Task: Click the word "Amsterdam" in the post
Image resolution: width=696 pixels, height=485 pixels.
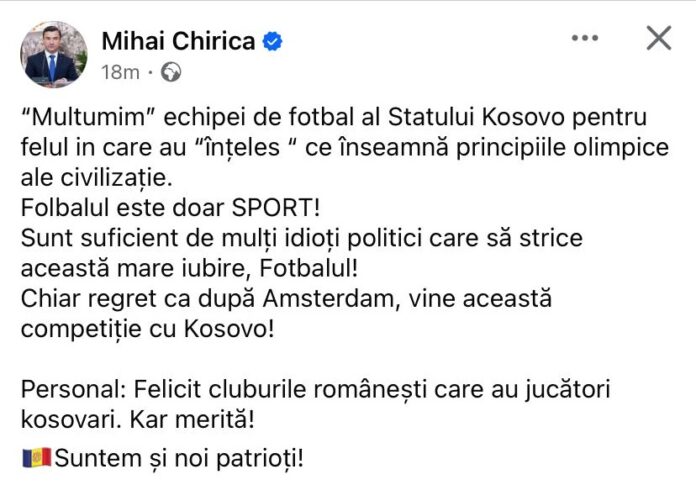Action: [x=328, y=299]
